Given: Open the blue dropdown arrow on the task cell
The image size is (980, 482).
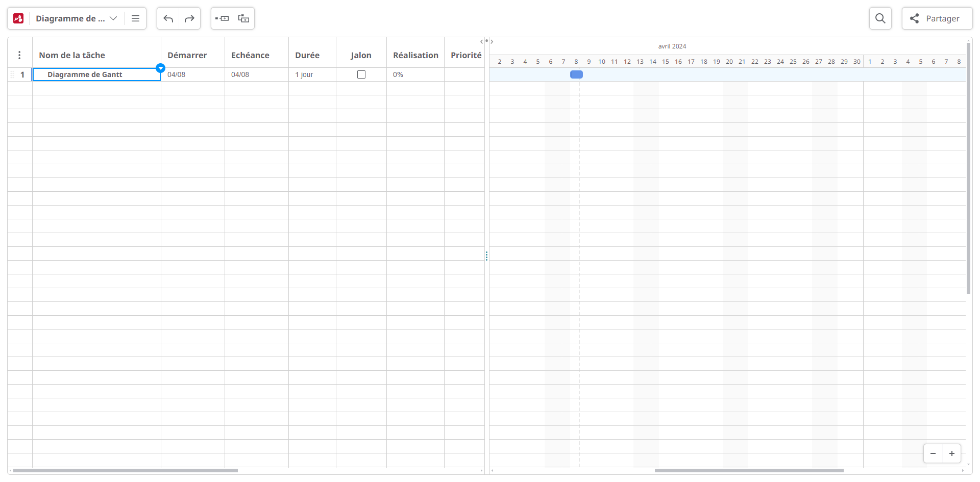Looking at the screenshot, I should point(160,68).
